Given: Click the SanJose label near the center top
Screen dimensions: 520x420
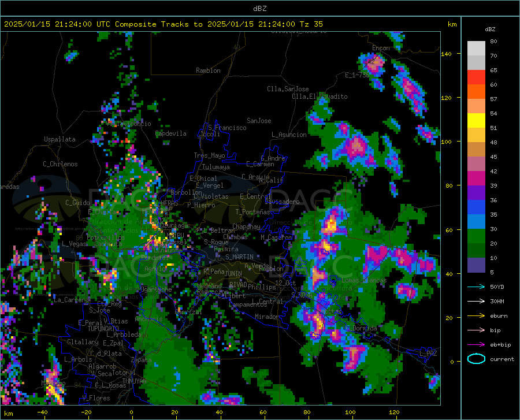Looking at the screenshot, I should (x=259, y=121).
